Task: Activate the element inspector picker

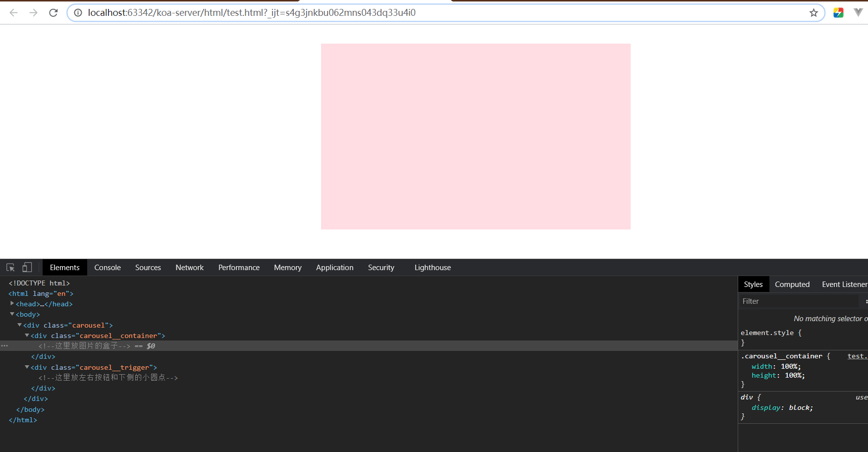Action: [x=10, y=268]
